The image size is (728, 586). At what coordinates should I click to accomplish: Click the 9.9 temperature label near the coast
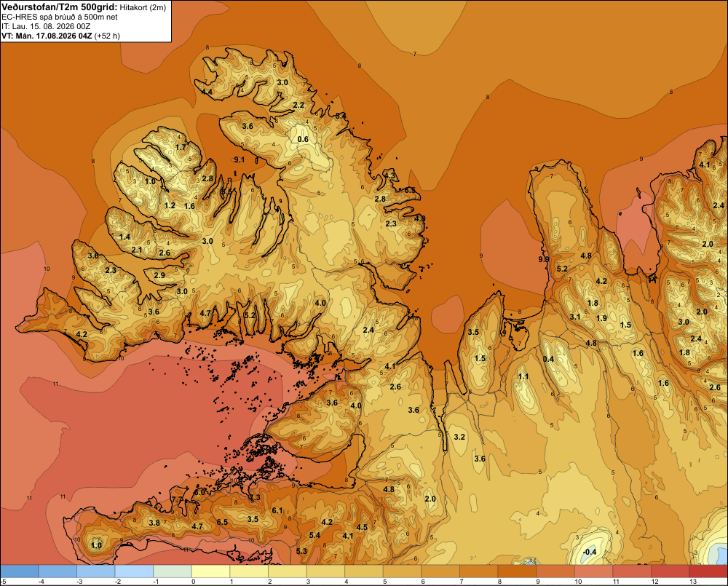(544, 259)
